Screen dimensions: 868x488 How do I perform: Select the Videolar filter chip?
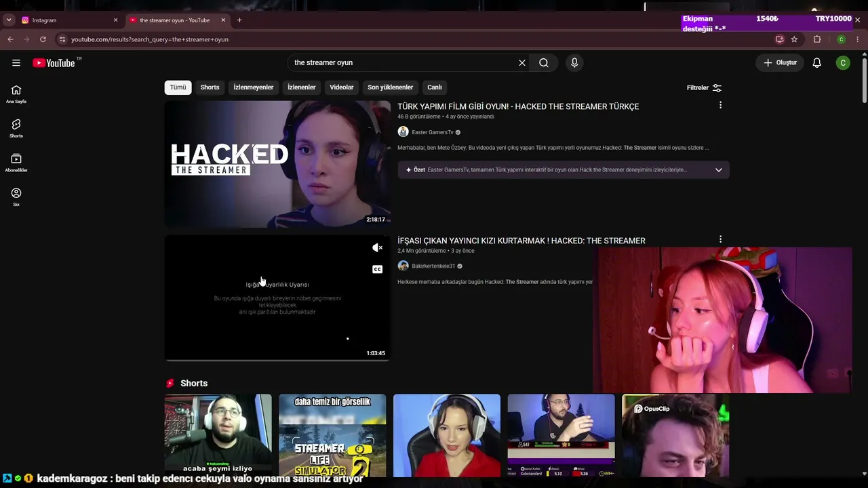[x=342, y=87]
